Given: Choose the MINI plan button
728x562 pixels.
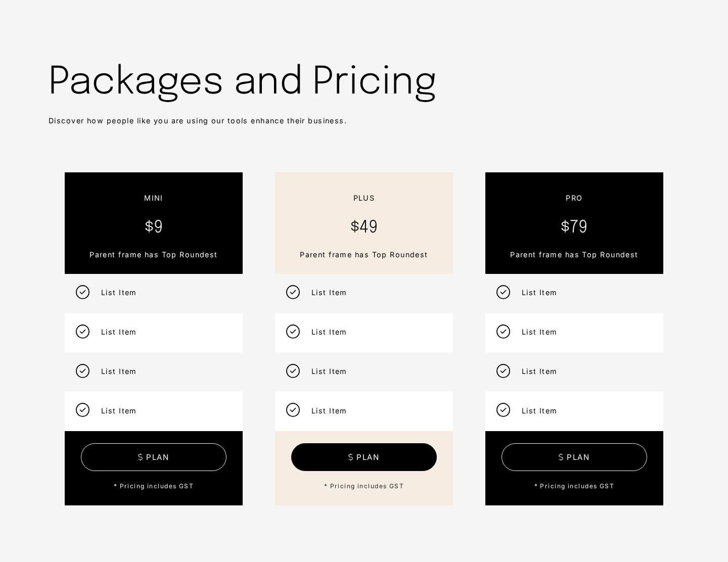Looking at the screenshot, I should [154, 457].
